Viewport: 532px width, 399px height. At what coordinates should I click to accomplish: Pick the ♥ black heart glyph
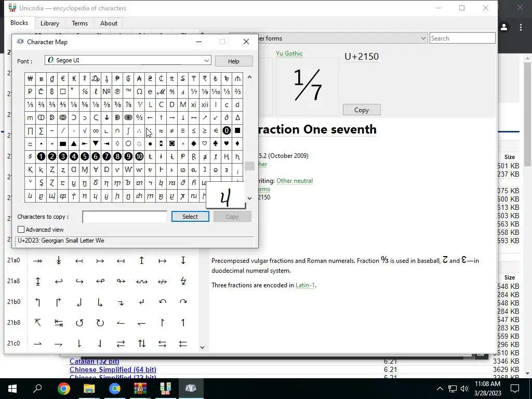pyautogui.click(x=227, y=143)
